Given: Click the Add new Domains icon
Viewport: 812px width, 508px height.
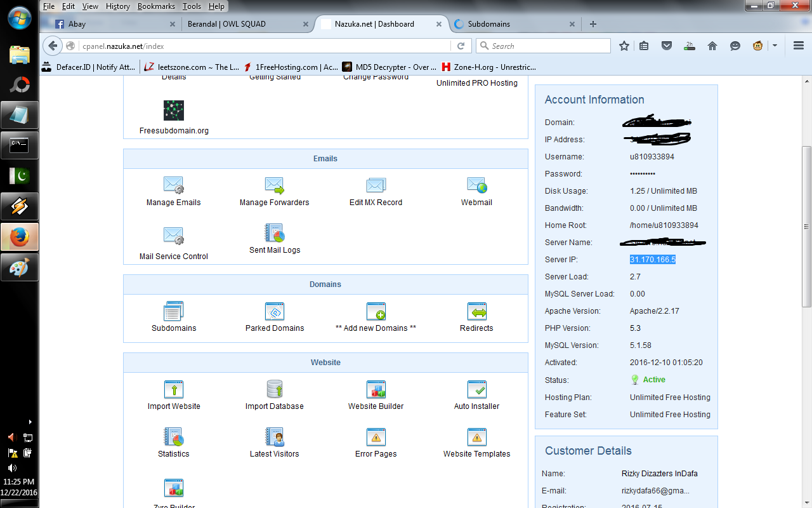Looking at the screenshot, I should pyautogui.click(x=376, y=312).
